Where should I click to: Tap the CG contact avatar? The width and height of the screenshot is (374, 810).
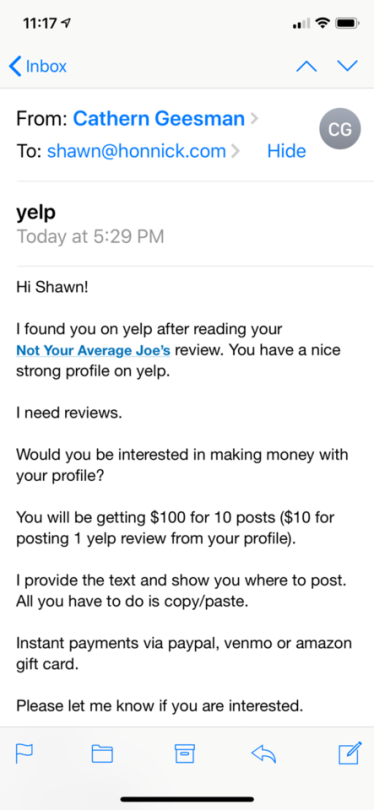click(x=340, y=129)
